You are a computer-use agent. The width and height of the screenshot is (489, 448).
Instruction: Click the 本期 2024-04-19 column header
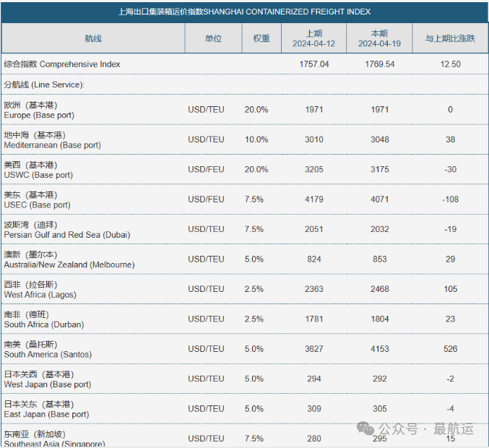[x=379, y=38]
